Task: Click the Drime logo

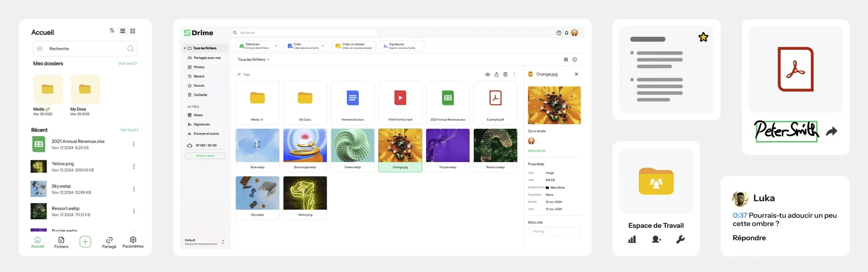Action: tap(199, 33)
